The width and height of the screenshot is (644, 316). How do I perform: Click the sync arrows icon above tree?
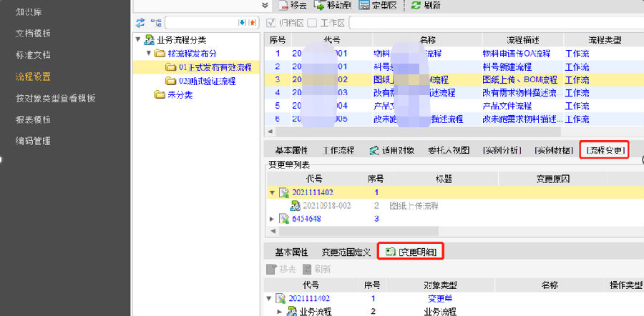point(140,23)
